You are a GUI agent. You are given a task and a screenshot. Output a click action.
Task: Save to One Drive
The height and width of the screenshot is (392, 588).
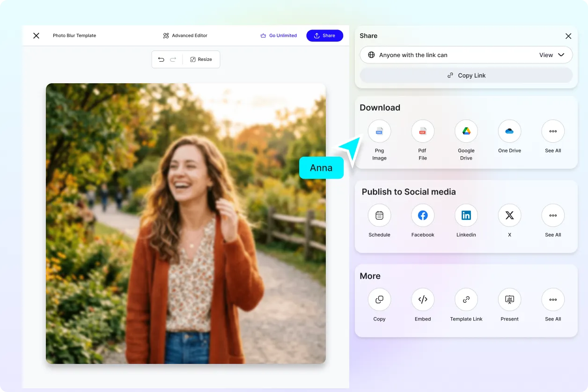[x=509, y=131]
